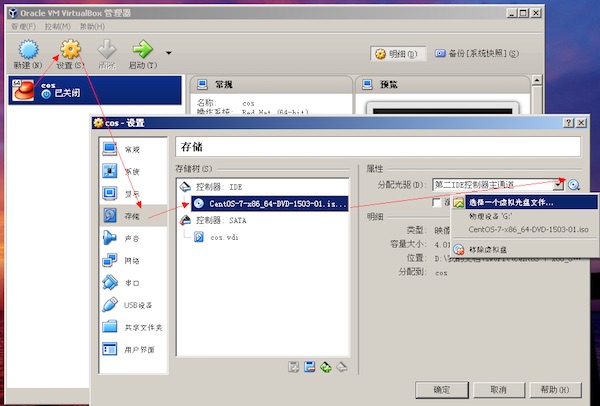Click the 名称 value 'cos' in the manager details
This screenshot has width=600, height=406.
click(x=248, y=103)
